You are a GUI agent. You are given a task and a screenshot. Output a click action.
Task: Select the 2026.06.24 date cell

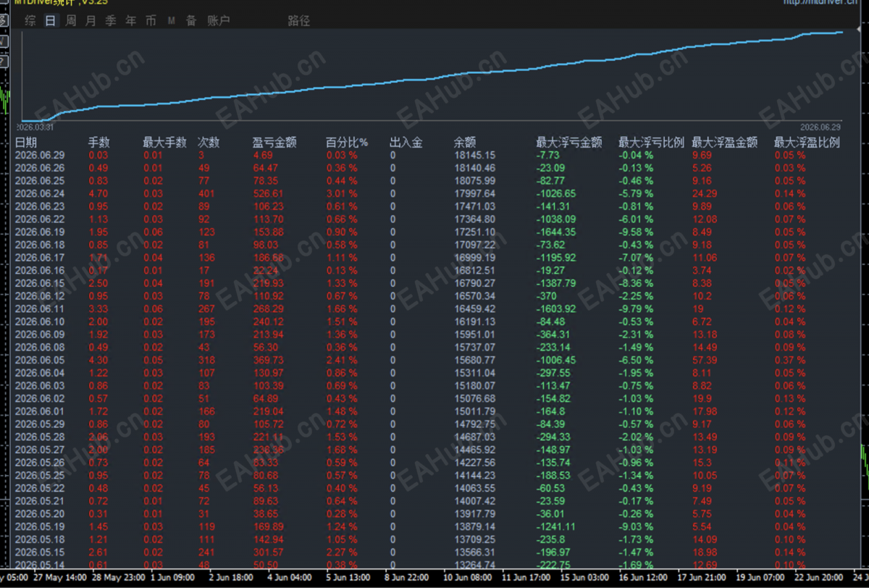[40, 194]
